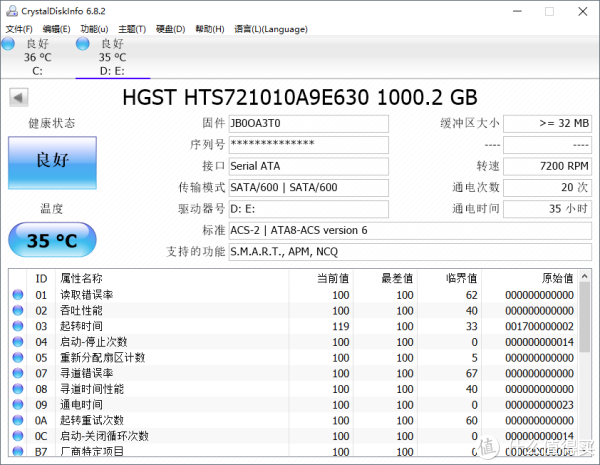
Task: Select the 起转重试次数 attribute row
Action: point(293,420)
